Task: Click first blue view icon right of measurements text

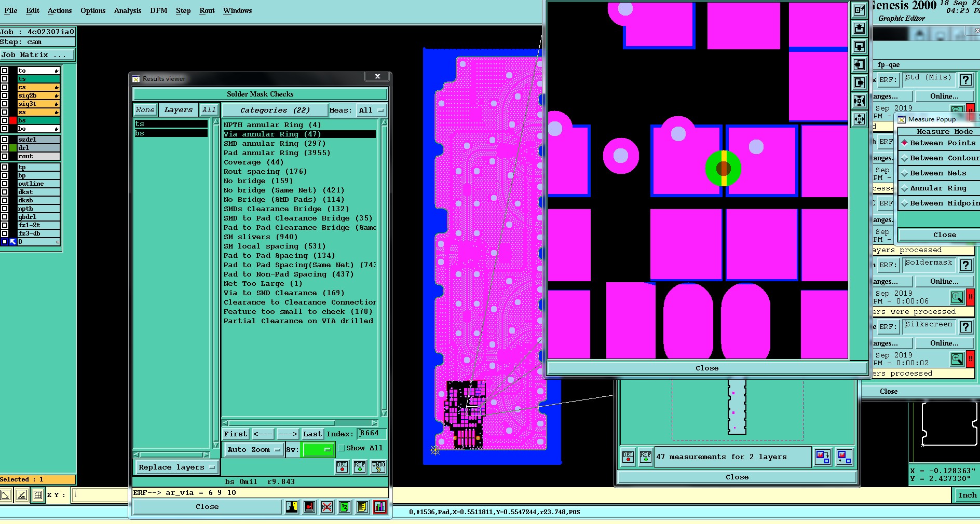Action: (x=823, y=457)
